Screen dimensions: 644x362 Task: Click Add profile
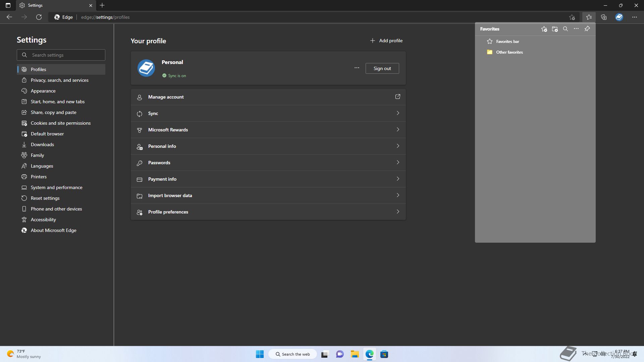pos(386,41)
